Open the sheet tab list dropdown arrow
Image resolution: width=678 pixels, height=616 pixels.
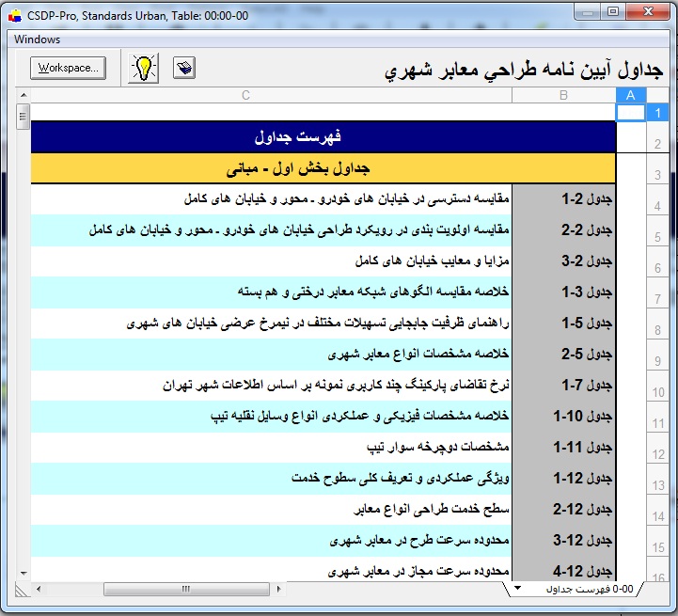pyautogui.click(x=517, y=588)
